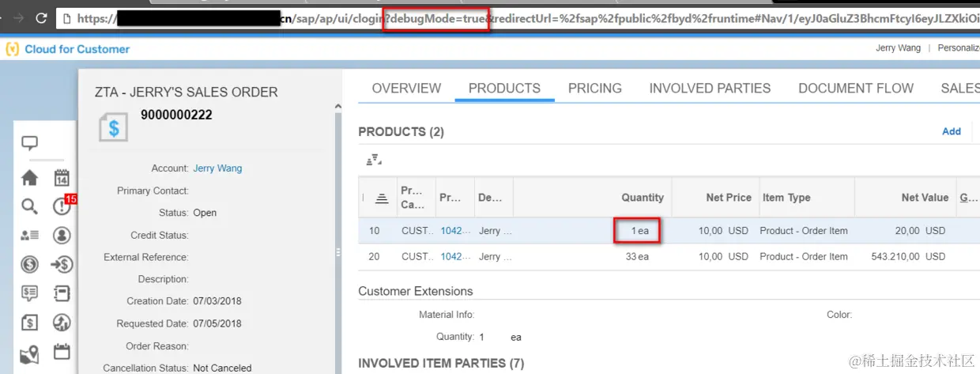The image size is (980, 374).
Task: Open the globe analysis icon
Action: (x=62, y=323)
